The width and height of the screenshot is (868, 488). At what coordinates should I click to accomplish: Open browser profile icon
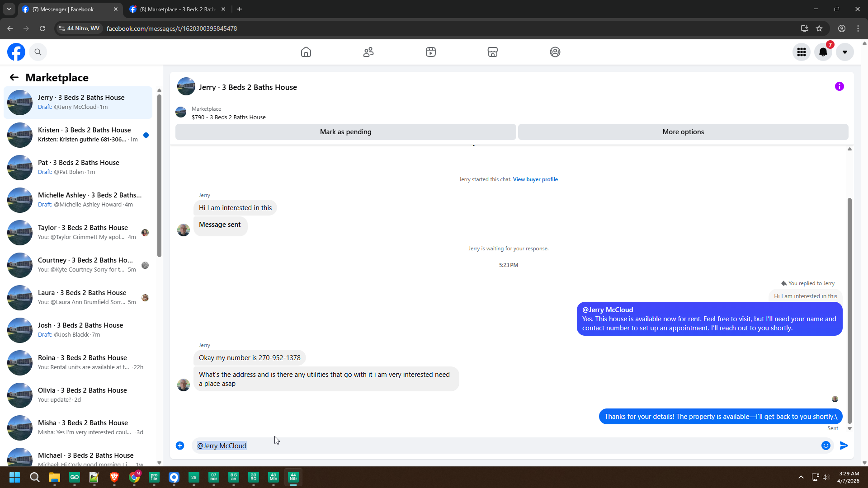point(842,28)
